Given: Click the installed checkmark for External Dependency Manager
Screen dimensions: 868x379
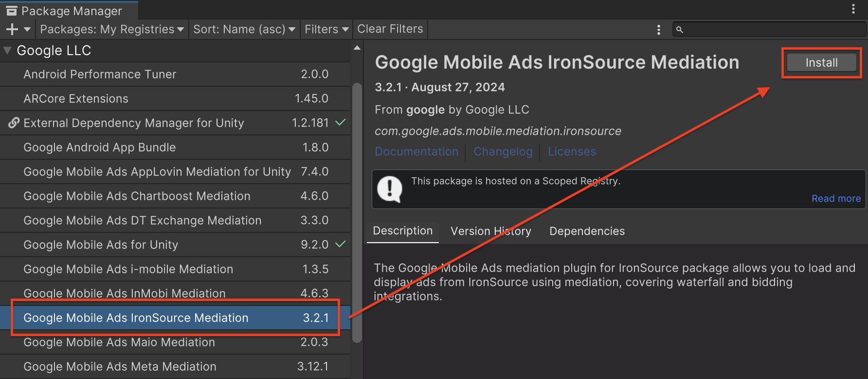Looking at the screenshot, I should 341,122.
